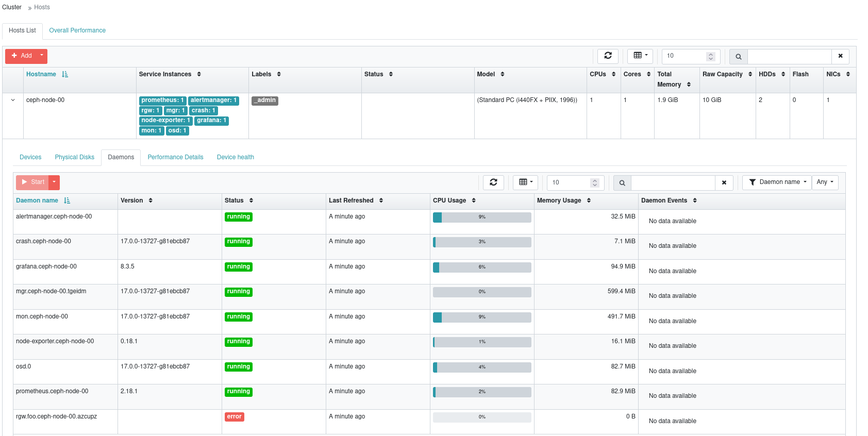This screenshot has width=868, height=436.
Task: Go to Cluster breadcrumb
Action: click(12, 7)
